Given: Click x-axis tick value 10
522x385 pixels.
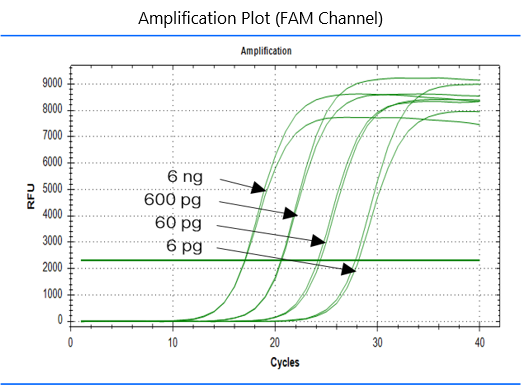Looking at the screenshot, I should [172, 342].
